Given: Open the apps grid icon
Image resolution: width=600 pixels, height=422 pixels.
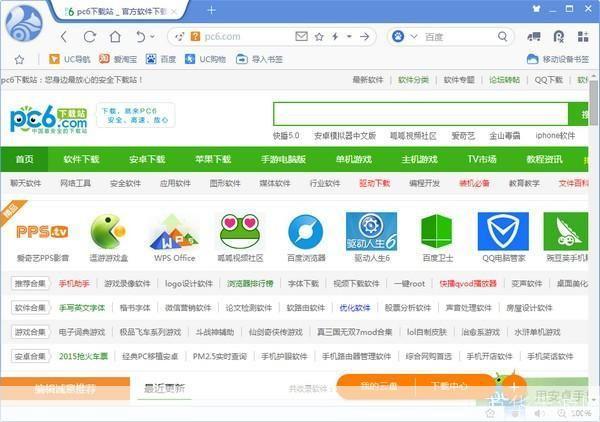Looking at the screenshot, I should 583,37.
